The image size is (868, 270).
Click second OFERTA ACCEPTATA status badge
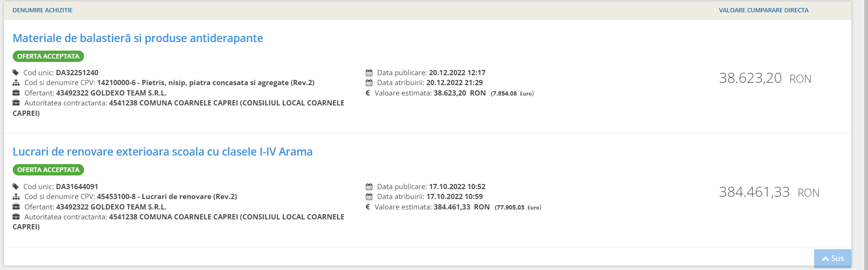[48, 170]
